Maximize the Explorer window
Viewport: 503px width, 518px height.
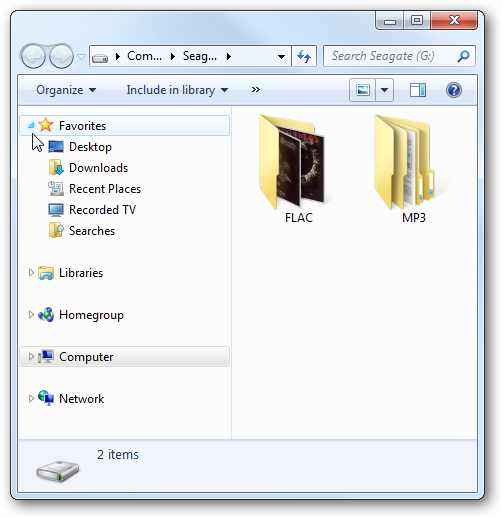(x=417, y=21)
